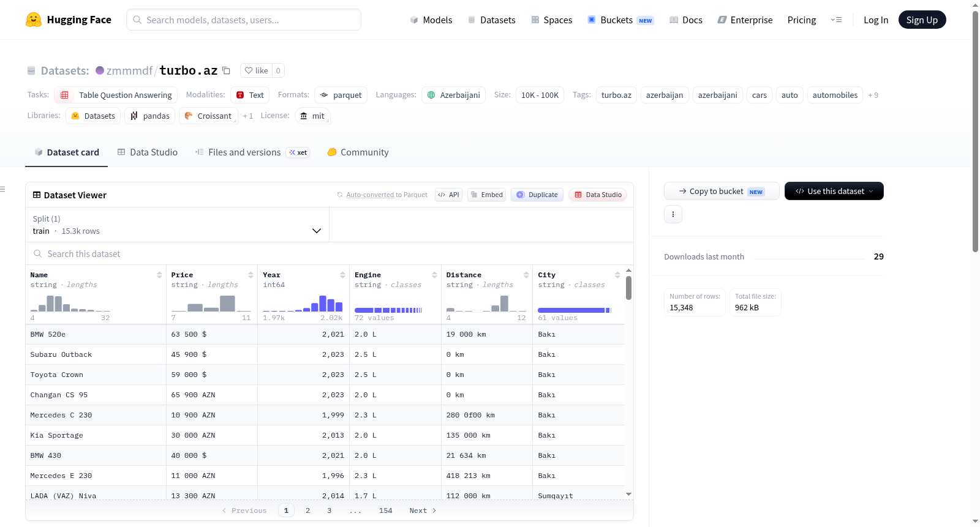Click the Duplicate button in viewer
Viewport: 980px width, 527px height.
(537, 195)
